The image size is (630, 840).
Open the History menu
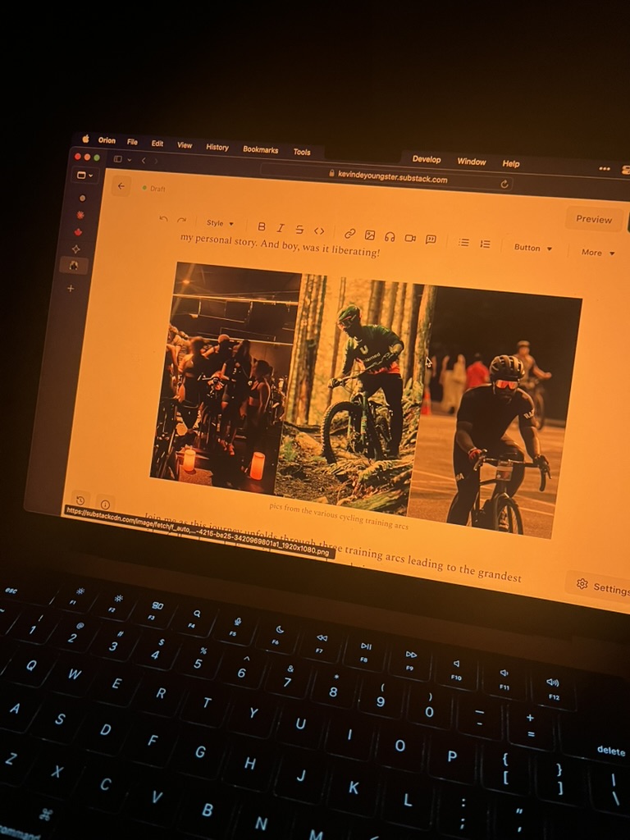pyautogui.click(x=217, y=147)
